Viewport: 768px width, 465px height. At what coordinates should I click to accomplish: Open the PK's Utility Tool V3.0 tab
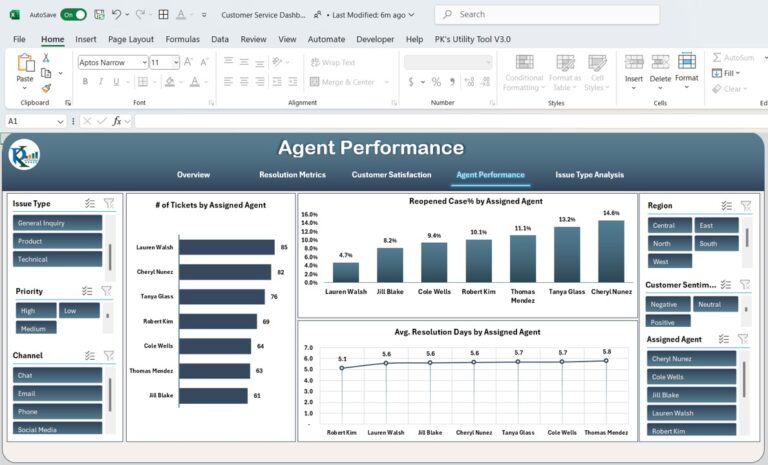[x=473, y=39]
